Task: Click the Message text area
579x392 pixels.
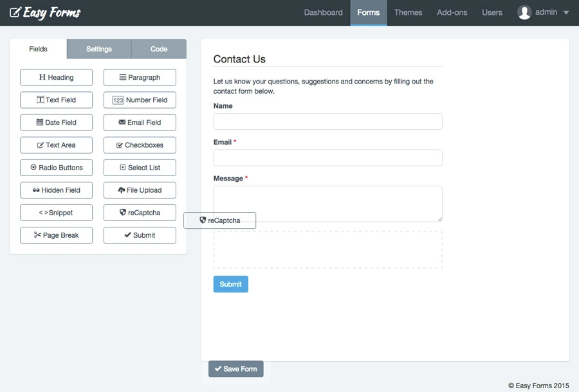Action: [328, 204]
